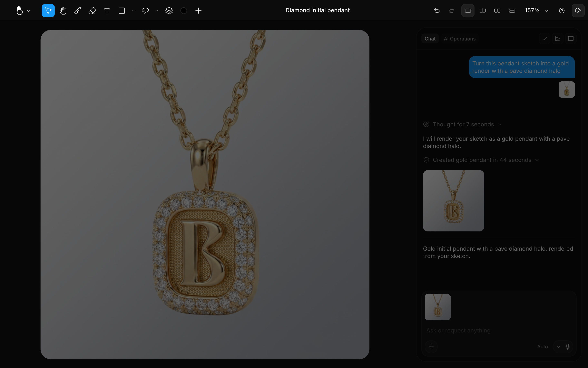Click the plus attach button in chat input

pyautogui.click(x=431, y=347)
